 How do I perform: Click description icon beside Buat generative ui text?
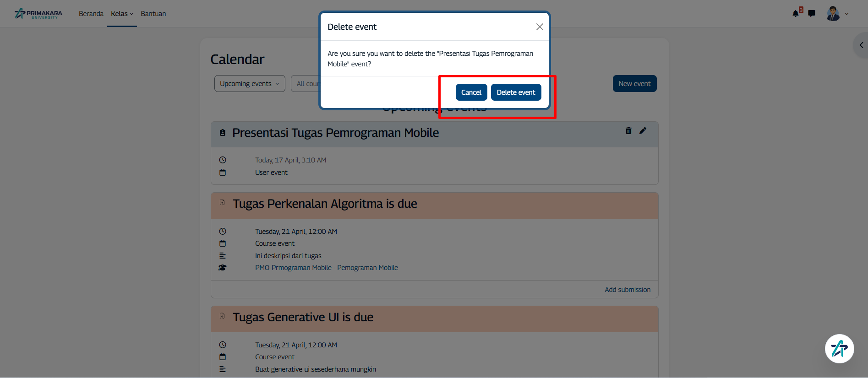pyautogui.click(x=223, y=369)
